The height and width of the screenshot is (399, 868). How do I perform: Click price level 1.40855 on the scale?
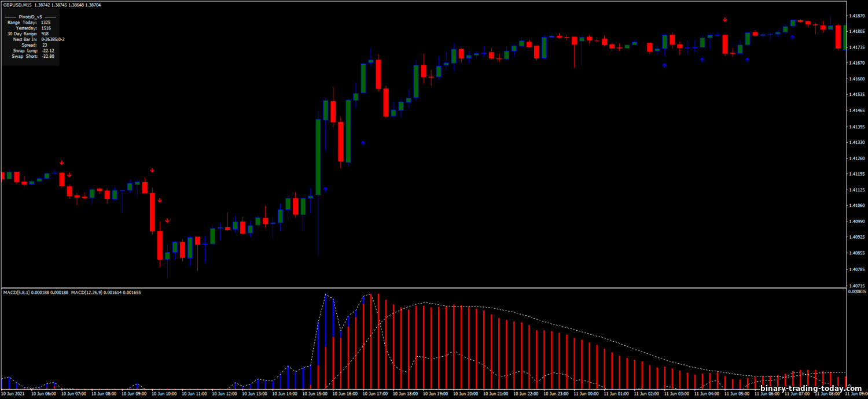(856, 253)
